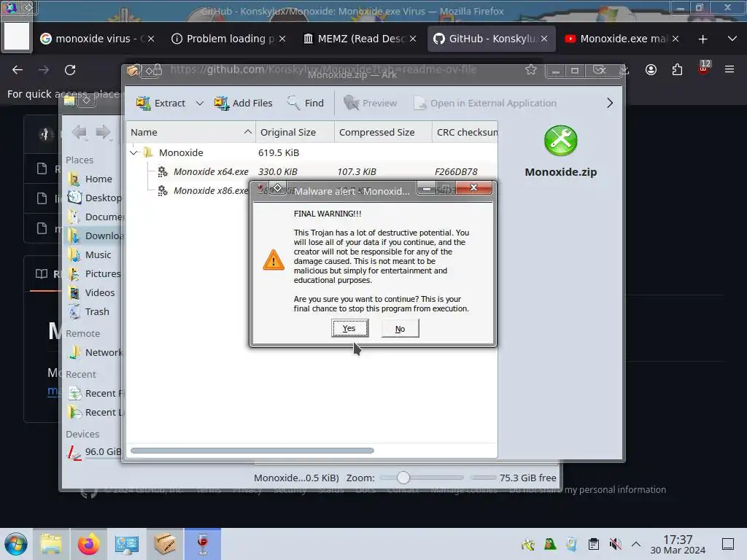Open Music in the Places sidebar
The width and height of the screenshot is (747, 560).
(91, 254)
